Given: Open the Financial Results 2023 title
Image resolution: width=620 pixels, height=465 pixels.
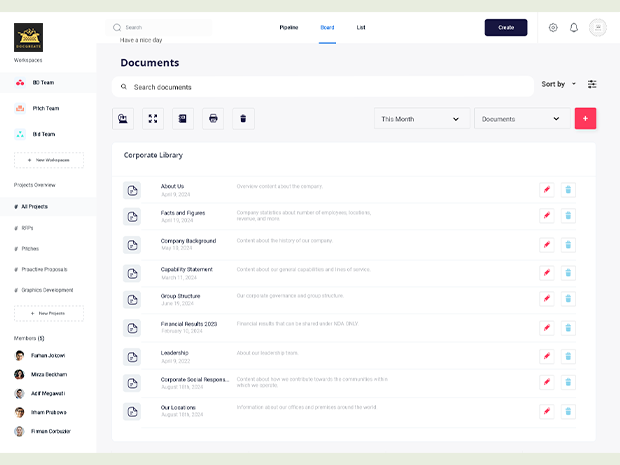Looking at the screenshot, I should coord(189,324).
